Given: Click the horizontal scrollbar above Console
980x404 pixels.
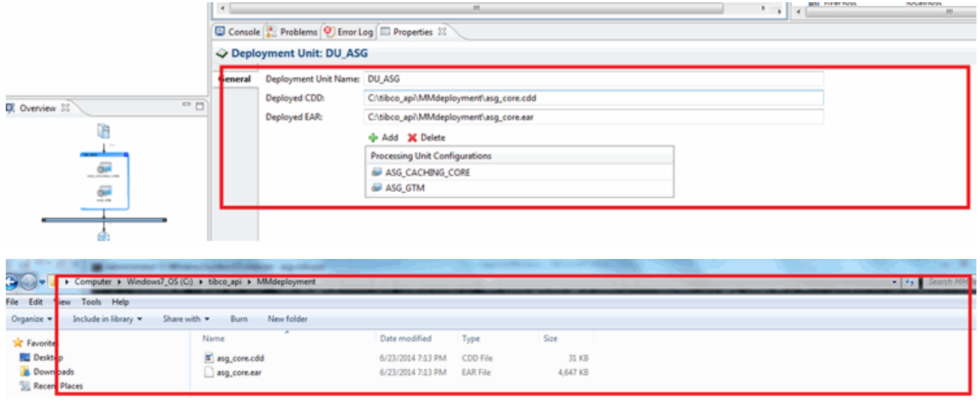Looking at the screenshot, I should point(476,8).
